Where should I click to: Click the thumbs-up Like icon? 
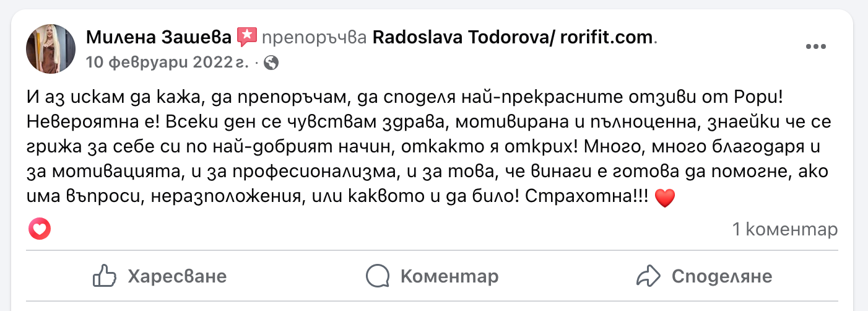[105, 276]
